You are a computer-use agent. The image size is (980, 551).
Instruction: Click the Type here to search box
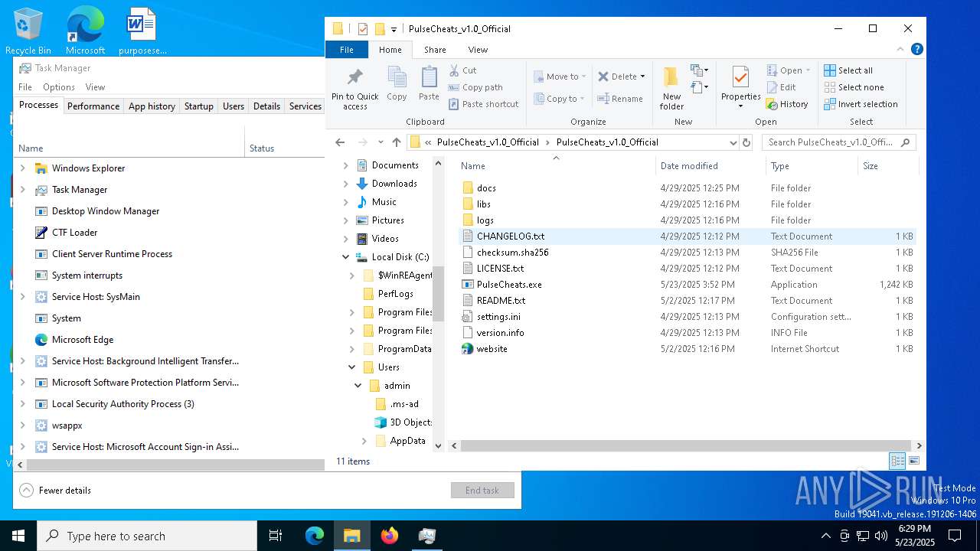click(147, 536)
